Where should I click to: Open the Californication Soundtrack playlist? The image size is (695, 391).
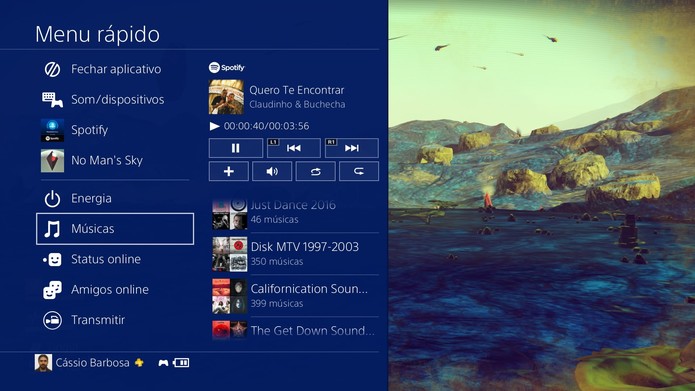295,296
